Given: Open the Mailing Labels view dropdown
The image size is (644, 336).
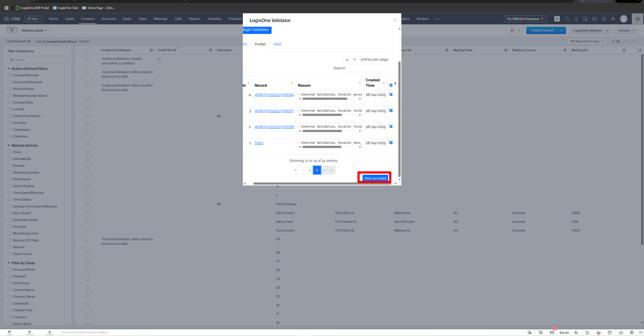Looking at the screenshot, I should (x=34, y=30).
